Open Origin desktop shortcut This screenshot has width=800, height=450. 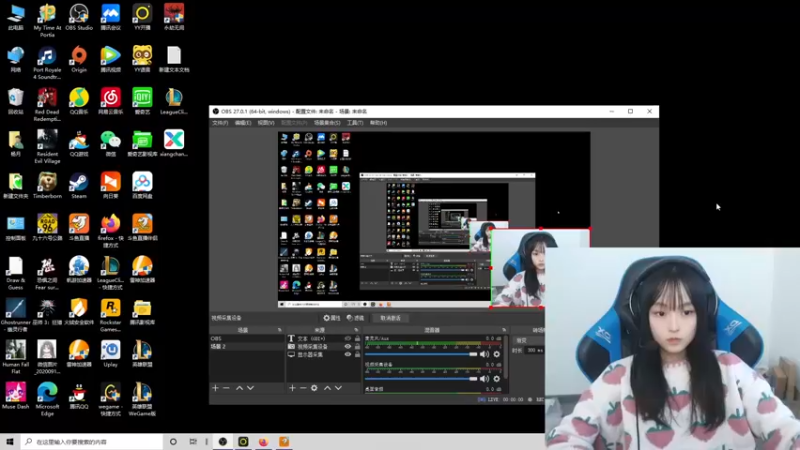(x=79, y=59)
